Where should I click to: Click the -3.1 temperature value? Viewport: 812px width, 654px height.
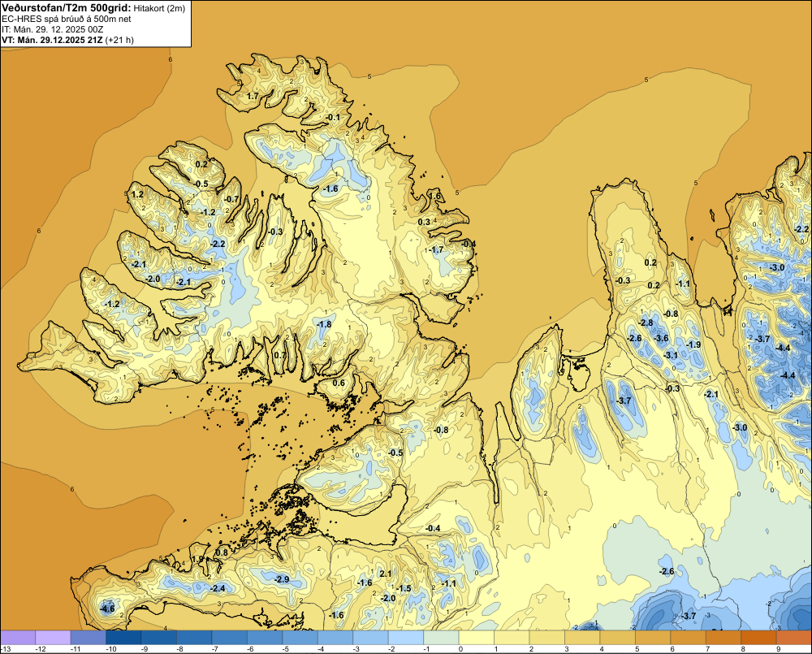(x=671, y=355)
